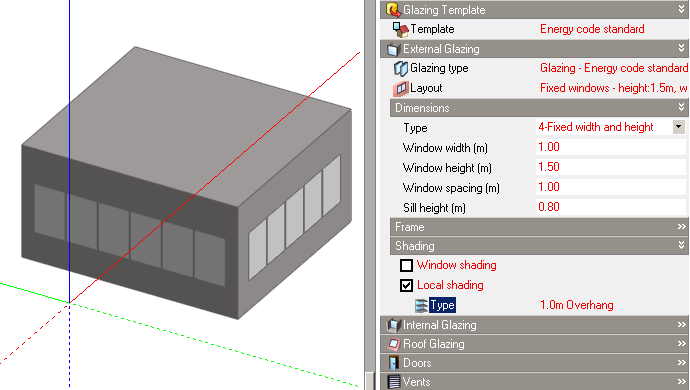This screenshot has width=690, height=390.
Task: Click the External Glazing section icon
Action: (393, 49)
